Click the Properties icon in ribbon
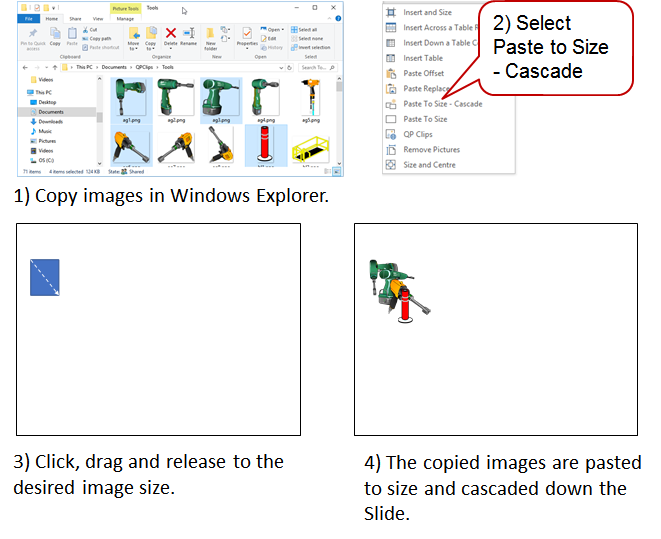 click(247, 37)
